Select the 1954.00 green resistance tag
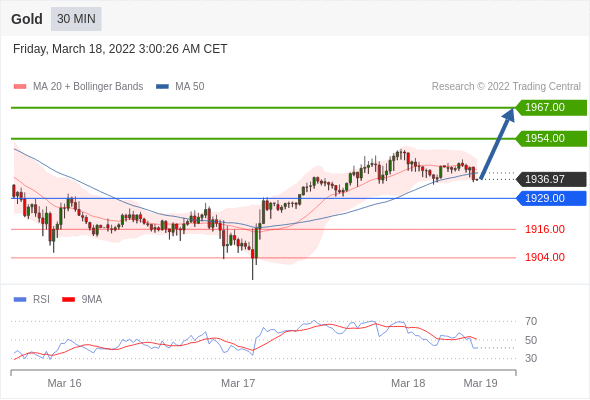 coord(551,138)
